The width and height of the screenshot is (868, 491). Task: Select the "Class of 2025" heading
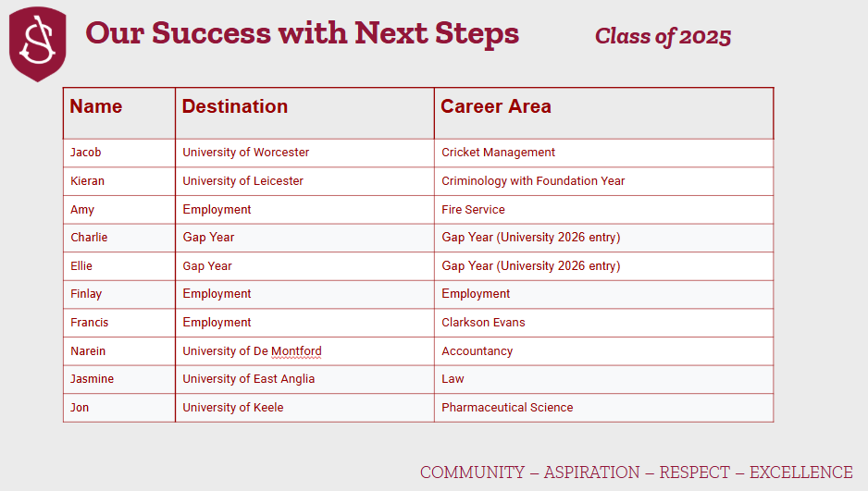[x=663, y=36]
